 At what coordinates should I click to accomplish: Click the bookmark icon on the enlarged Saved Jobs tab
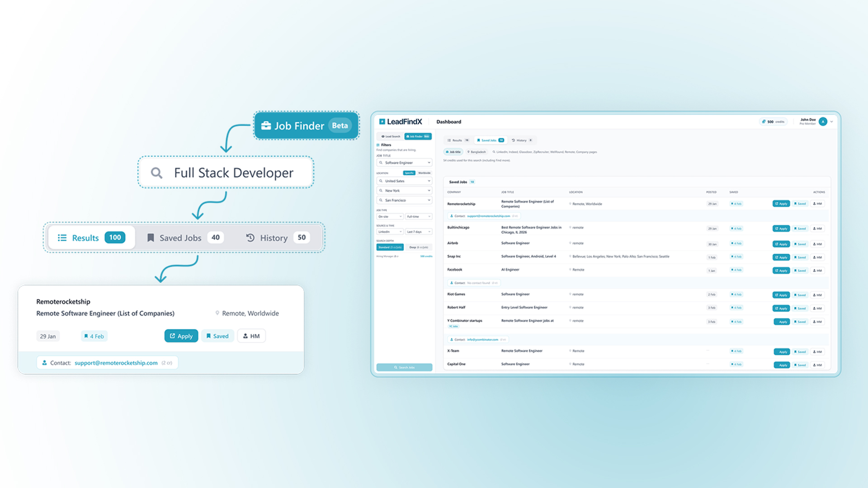tap(151, 238)
